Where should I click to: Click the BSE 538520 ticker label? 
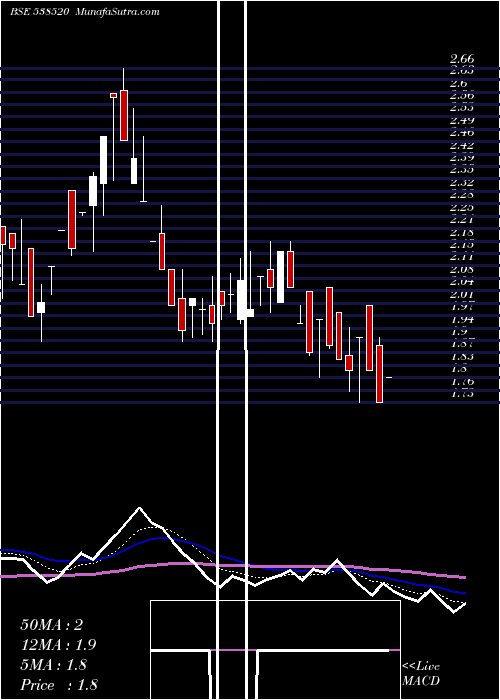39,12
